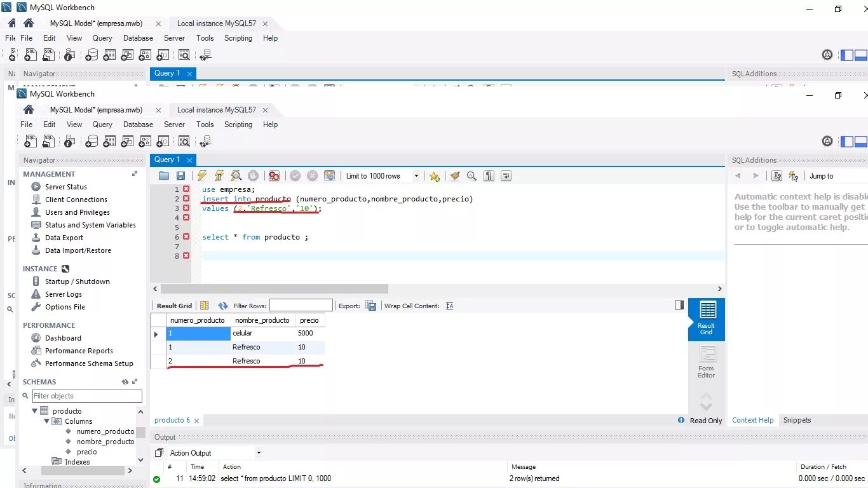The height and width of the screenshot is (488, 868).
Task: Commit the transaction with the checkmark icon
Action: coord(295,176)
